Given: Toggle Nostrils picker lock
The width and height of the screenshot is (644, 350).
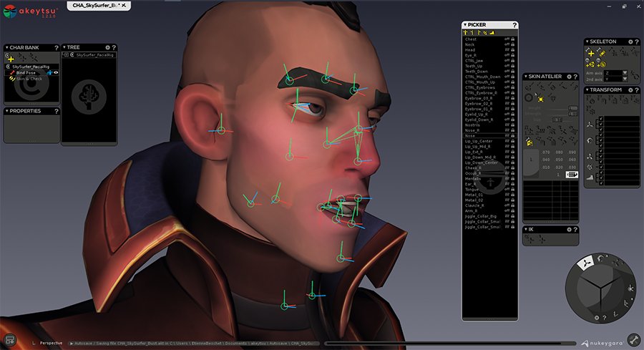Looking at the screenshot, I should [x=512, y=125].
